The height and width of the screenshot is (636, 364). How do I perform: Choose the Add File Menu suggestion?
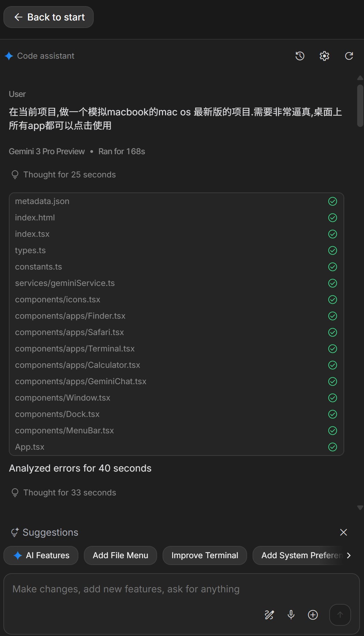tap(120, 555)
